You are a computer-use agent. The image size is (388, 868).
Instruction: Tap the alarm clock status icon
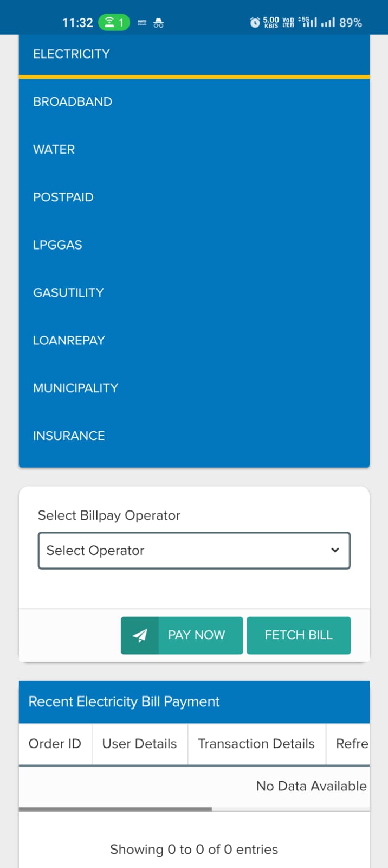(255, 22)
